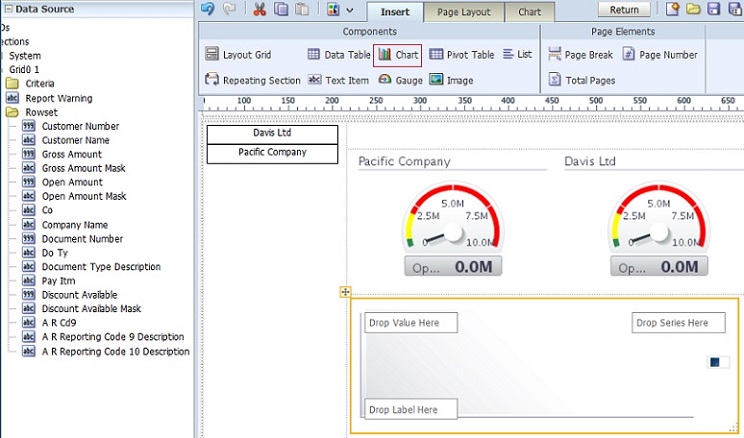Click the New layout icon

click(672, 9)
